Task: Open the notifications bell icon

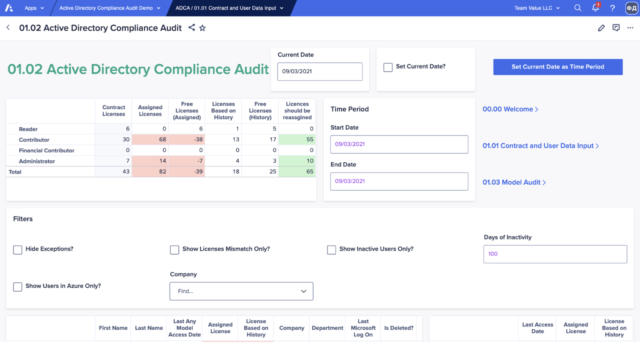Action: click(x=596, y=8)
